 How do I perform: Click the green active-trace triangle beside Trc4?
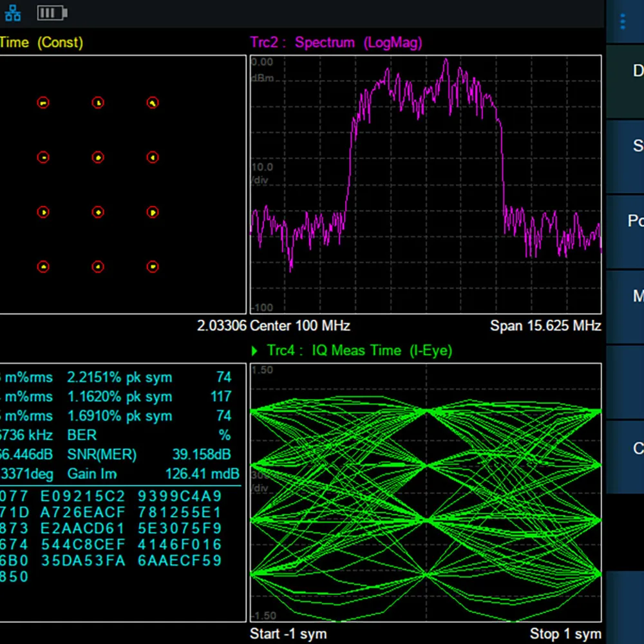click(x=255, y=351)
